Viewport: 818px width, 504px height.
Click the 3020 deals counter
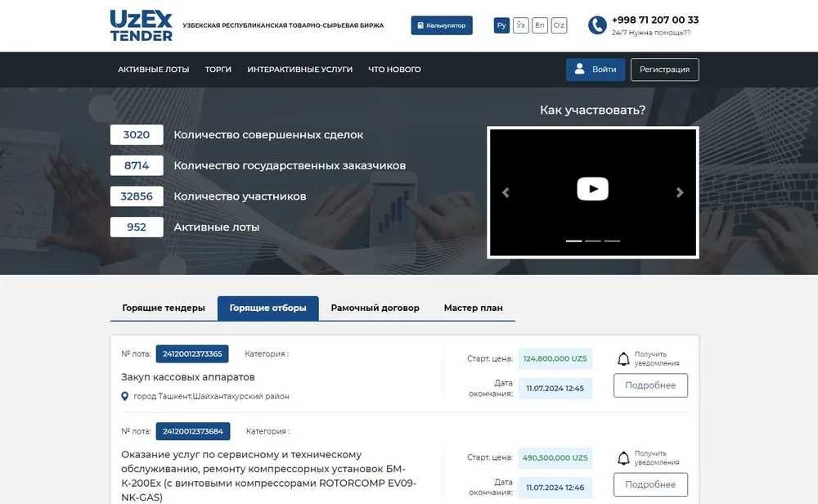tap(137, 135)
